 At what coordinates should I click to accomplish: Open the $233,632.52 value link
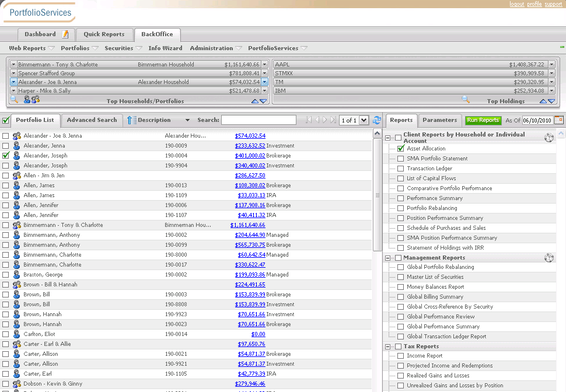[x=250, y=145]
